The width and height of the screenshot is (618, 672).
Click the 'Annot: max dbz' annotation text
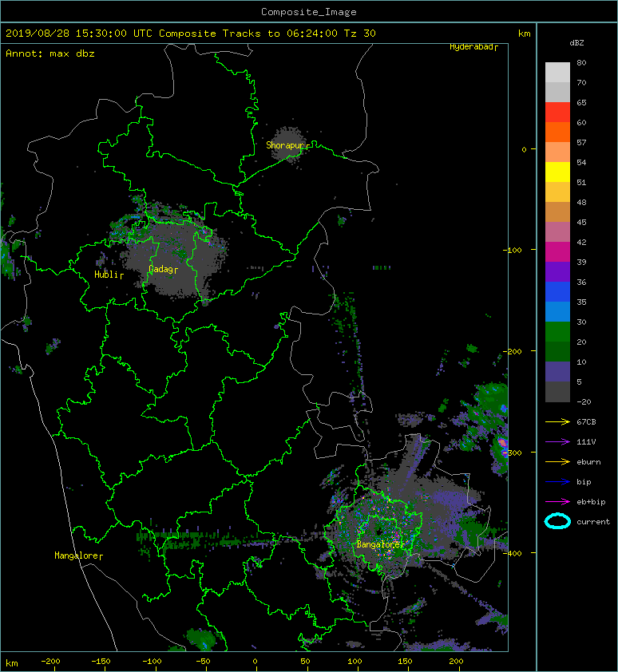pos(50,53)
